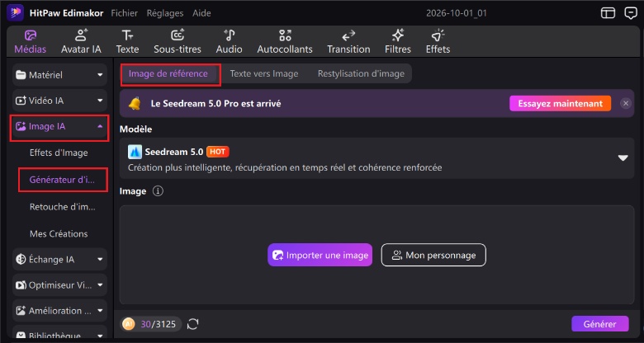Select Effets d'Image in the sidebar
Viewport: 644px width, 343px height.
(x=59, y=153)
